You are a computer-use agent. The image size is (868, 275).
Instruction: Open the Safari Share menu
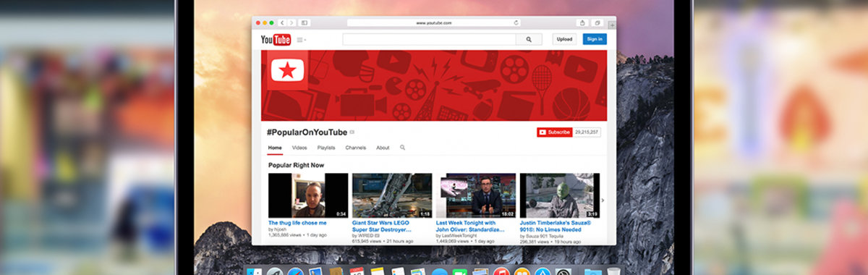coord(583,23)
